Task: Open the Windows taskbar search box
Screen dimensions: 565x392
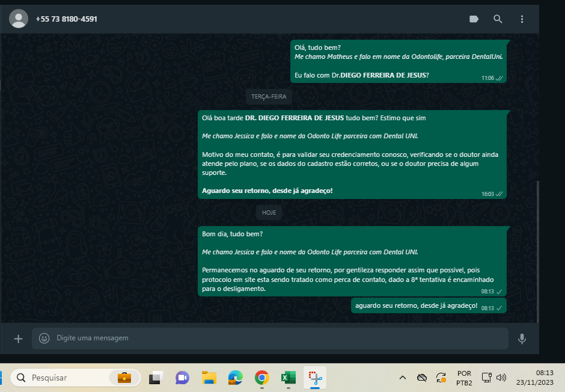Action: (75, 378)
